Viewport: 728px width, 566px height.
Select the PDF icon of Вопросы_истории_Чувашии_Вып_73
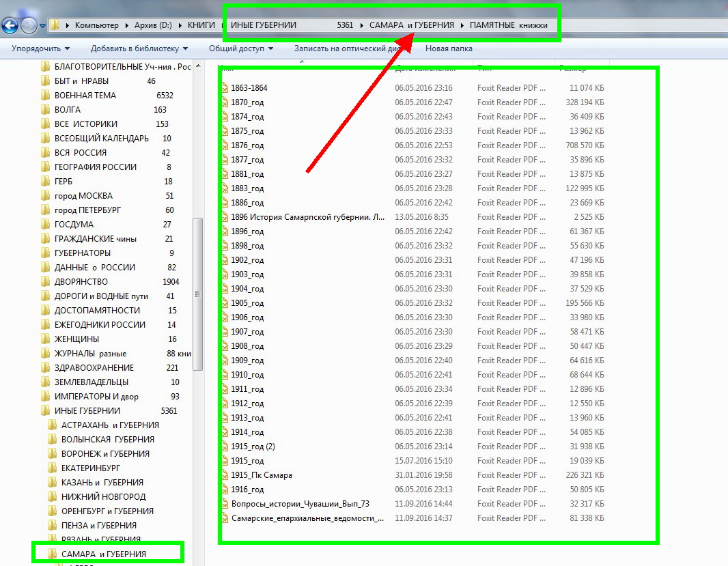(224, 504)
